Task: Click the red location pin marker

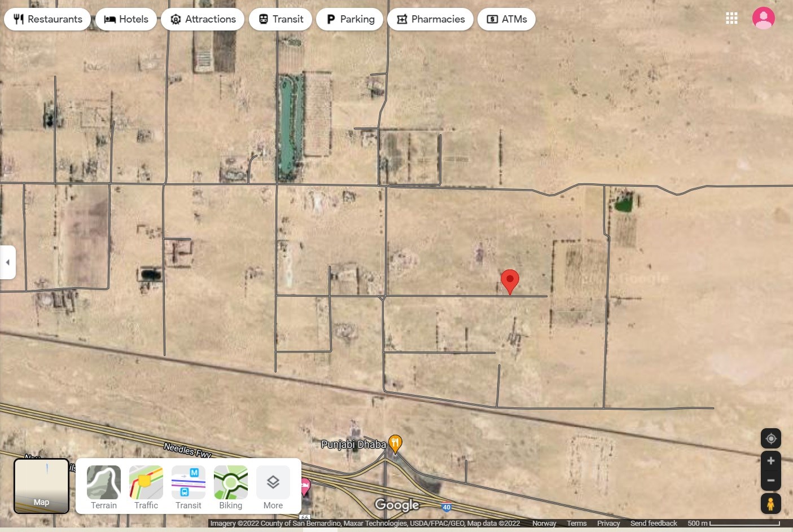Action: [510, 280]
